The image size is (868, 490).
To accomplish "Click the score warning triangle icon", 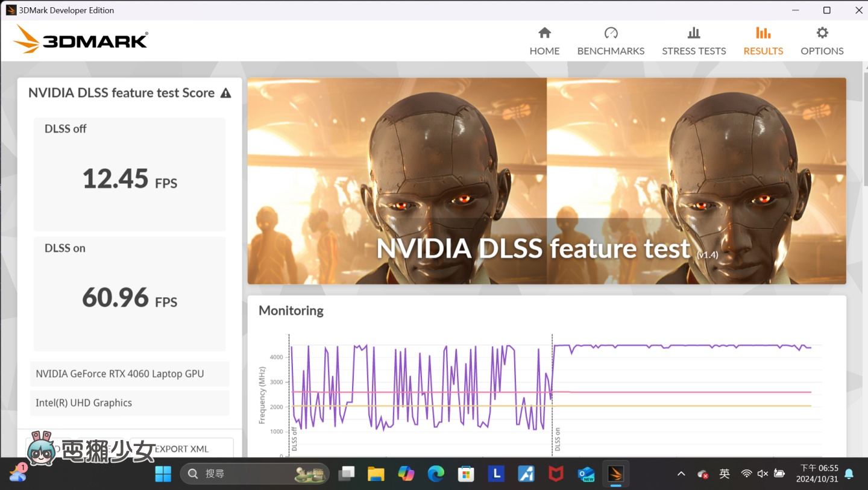I will coord(225,93).
